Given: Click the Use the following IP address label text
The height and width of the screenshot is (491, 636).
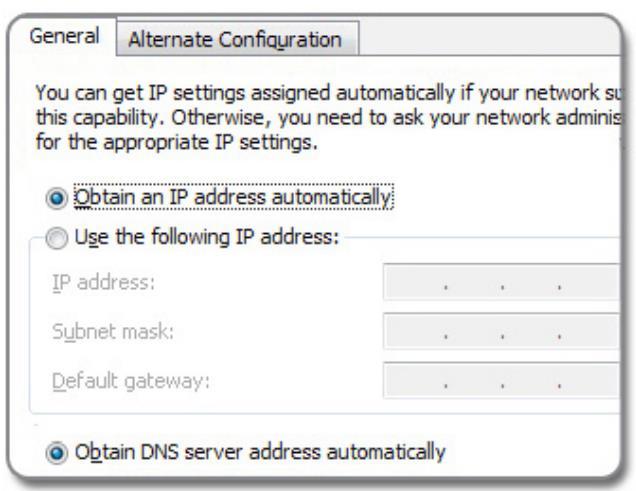Looking at the screenshot, I should [206, 237].
